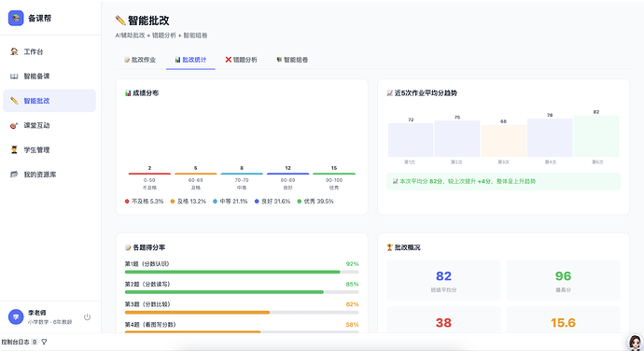644x351 pixels.
Task: Click the subtitle AI辅助批改 + 错题分析 + 智能组卷
Action: 161,35
